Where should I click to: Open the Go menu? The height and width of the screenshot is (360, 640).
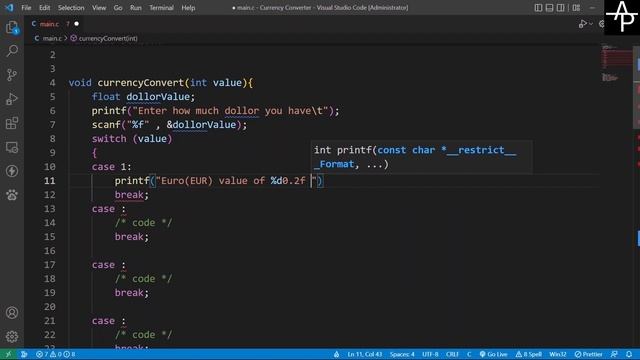(118, 7)
